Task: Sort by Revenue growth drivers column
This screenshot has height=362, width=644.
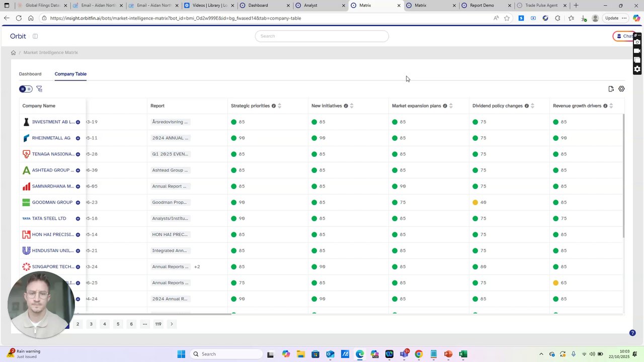Action: [x=611, y=106]
